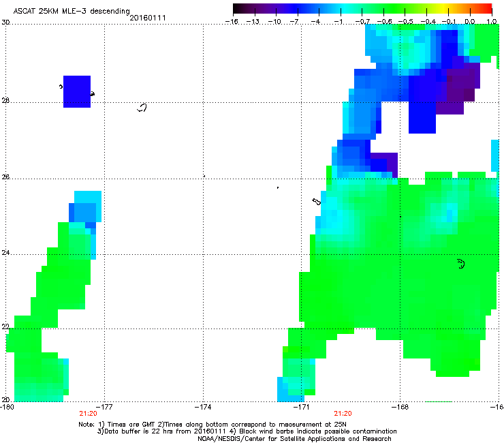
Task: Click the island outline east of -168 below 24N
Action: point(461,264)
